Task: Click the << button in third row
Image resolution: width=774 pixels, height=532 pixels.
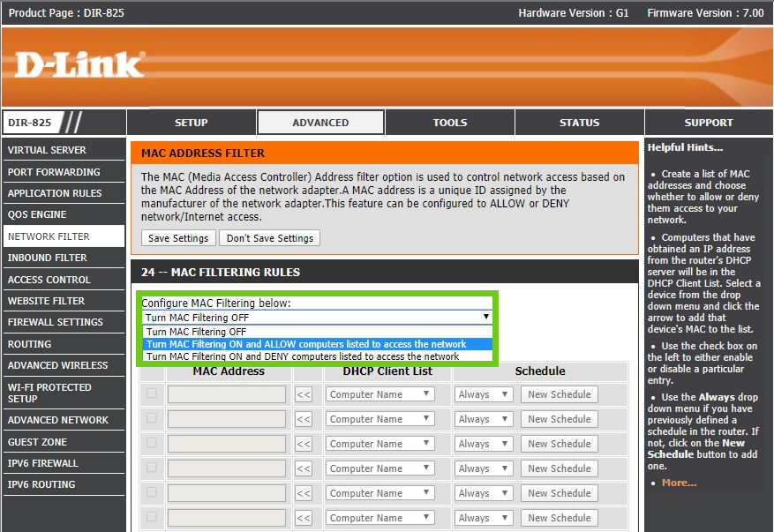Action: (304, 444)
